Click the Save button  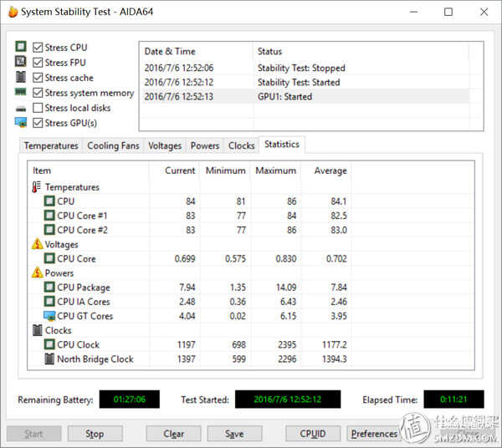[x=234, y=434]
